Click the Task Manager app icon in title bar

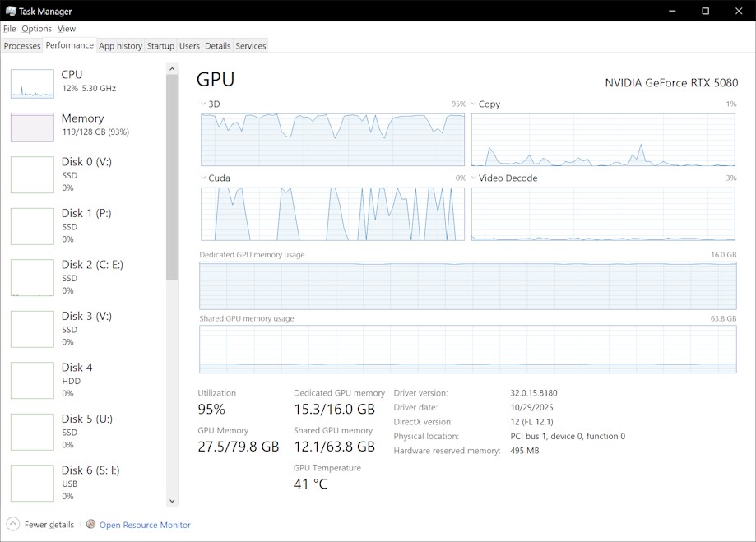[x=11, y=11]
